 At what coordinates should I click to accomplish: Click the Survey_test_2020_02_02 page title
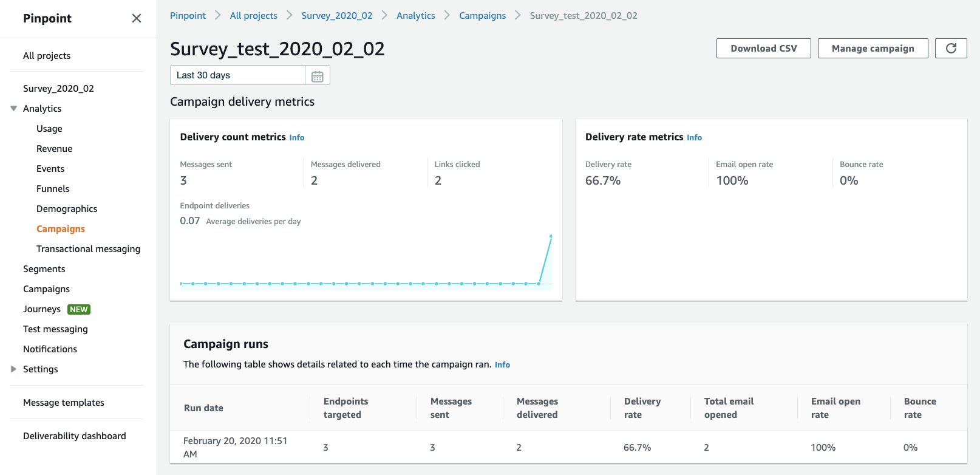[x=277, y=49]
